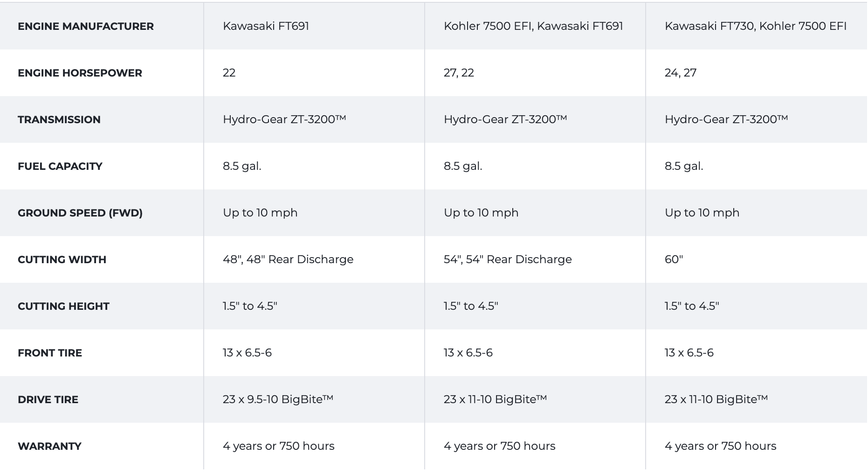
Task: Select Kawasaki FT730, Kohler 7500 EFI cell
Action: tap(756, 26)
